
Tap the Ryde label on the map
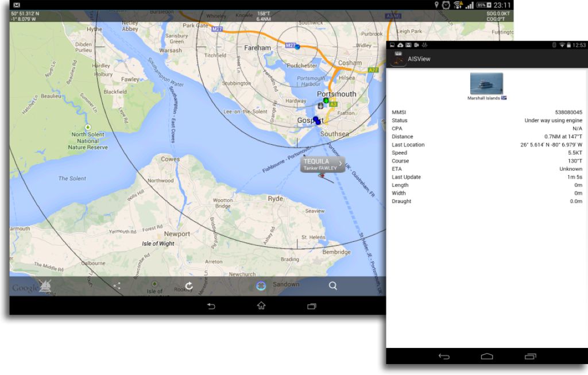[275, 199]
